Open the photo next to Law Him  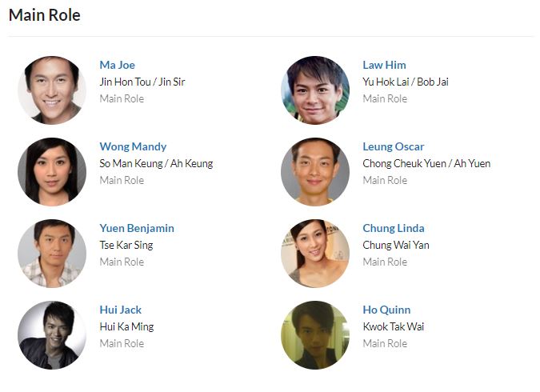coord(315,90)
